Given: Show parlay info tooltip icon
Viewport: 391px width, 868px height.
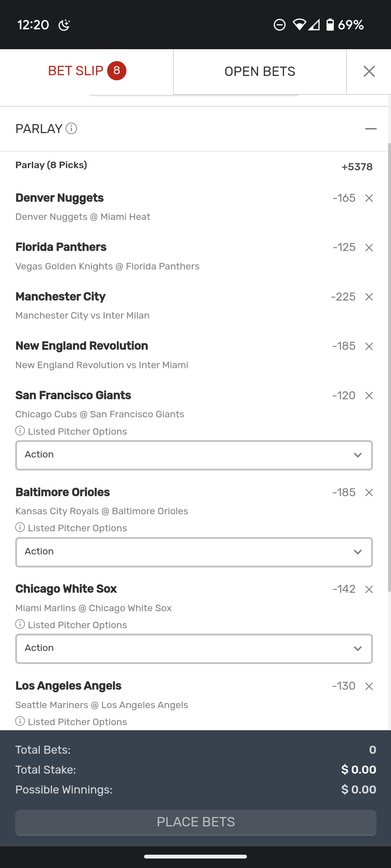Looking at the screenshot, I should click(71, 129).
